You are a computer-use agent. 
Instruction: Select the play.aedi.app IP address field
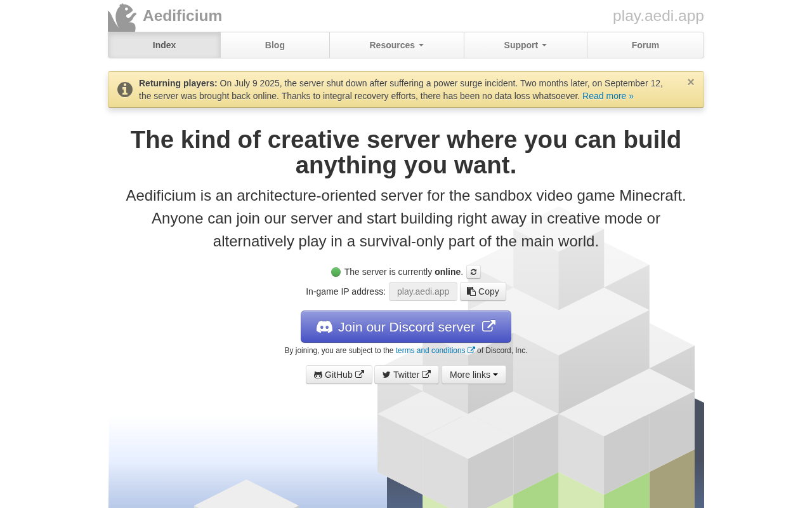point(423,291)
